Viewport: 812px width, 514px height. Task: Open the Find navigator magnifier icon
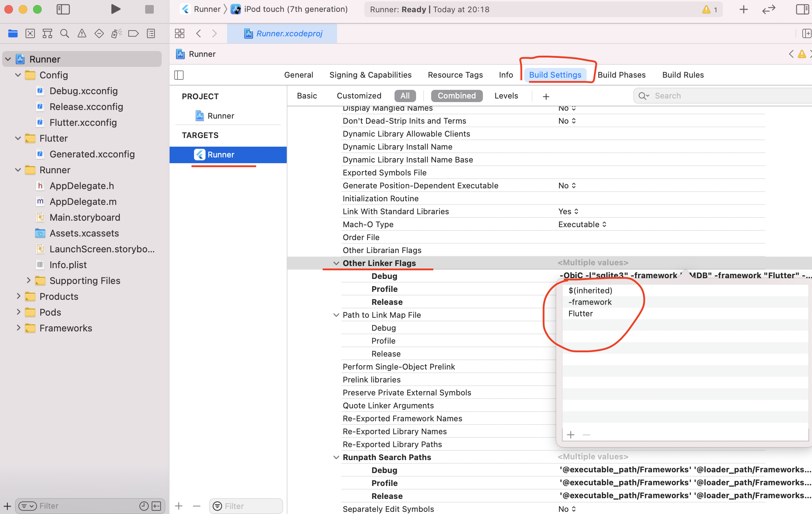click(65, 34)
